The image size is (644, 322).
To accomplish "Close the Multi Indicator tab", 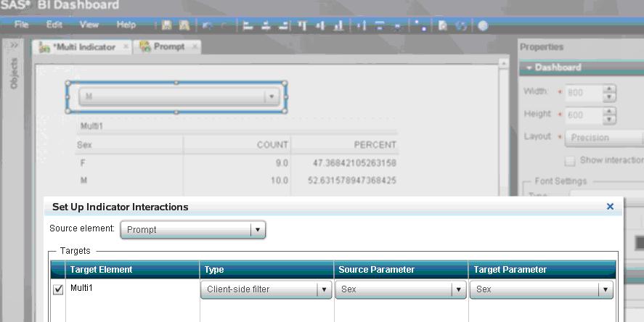I will [x=126, y=46].
